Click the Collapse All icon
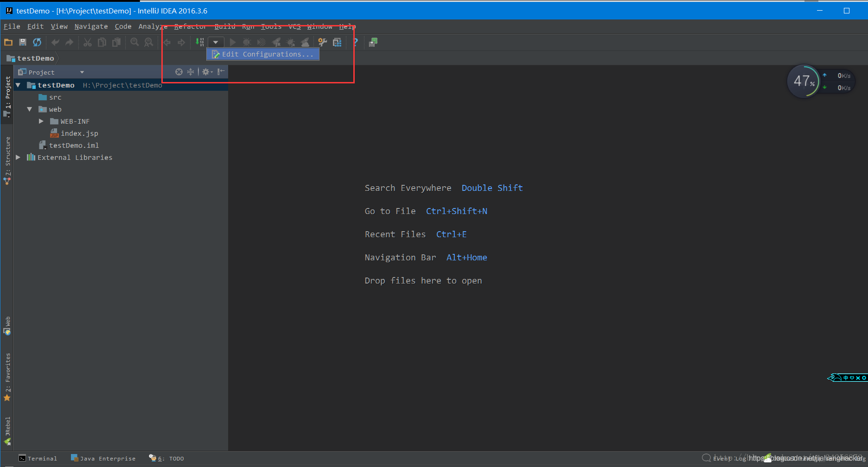 pos(191,72)
